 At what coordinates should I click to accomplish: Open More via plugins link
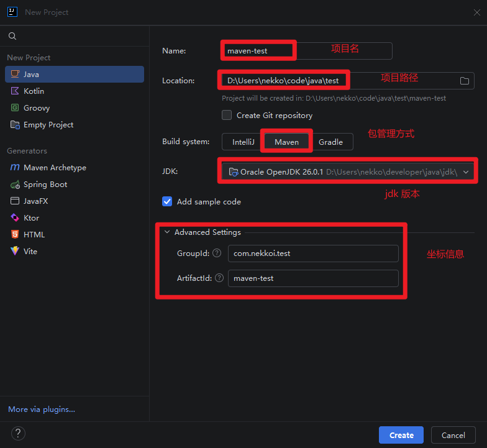pos(42,409)
